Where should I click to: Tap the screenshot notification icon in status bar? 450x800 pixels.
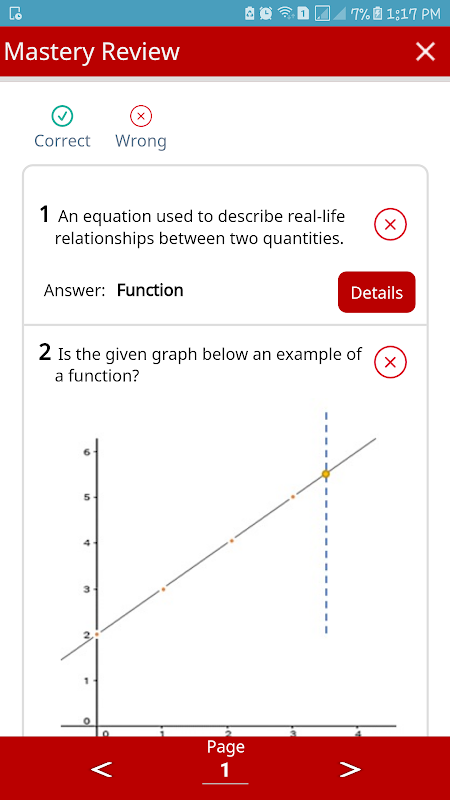click(x=16, y=14)
